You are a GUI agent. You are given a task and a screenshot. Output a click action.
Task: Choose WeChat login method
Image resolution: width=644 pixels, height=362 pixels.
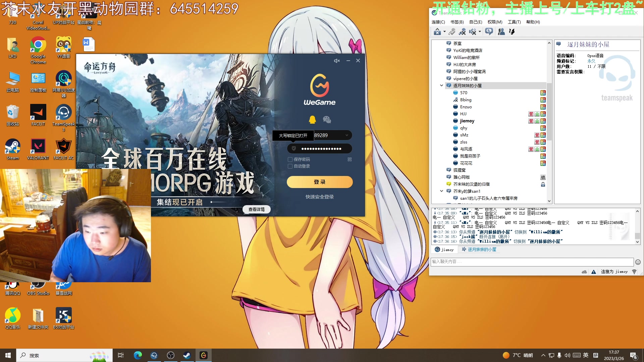[327, 120]
